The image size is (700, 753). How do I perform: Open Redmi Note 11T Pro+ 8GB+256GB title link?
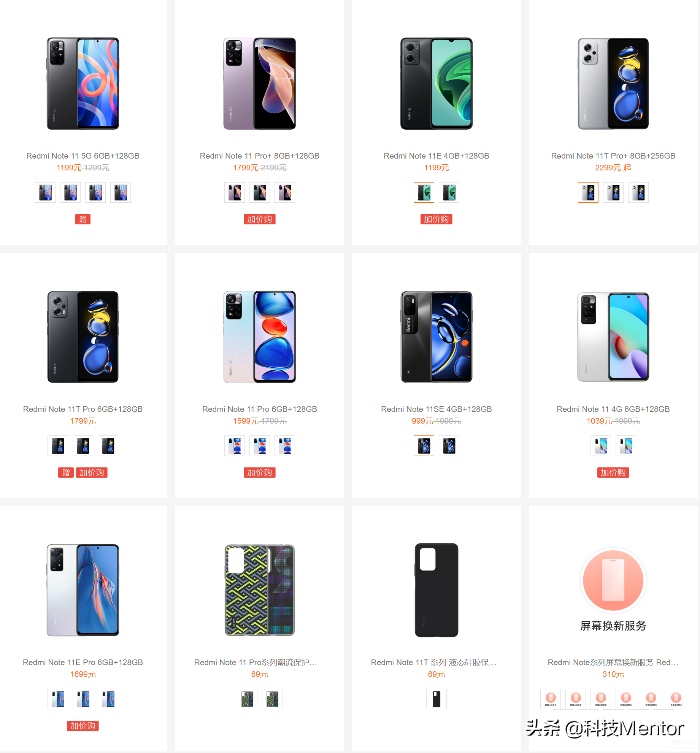pos(613,156)
